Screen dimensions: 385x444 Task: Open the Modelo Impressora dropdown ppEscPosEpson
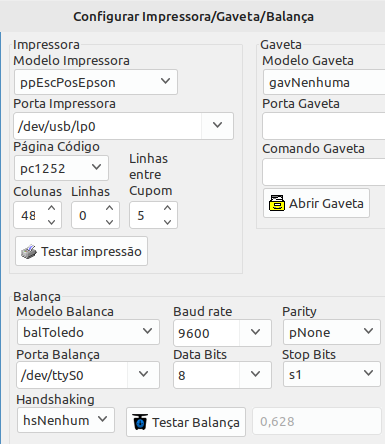point(96,82)
